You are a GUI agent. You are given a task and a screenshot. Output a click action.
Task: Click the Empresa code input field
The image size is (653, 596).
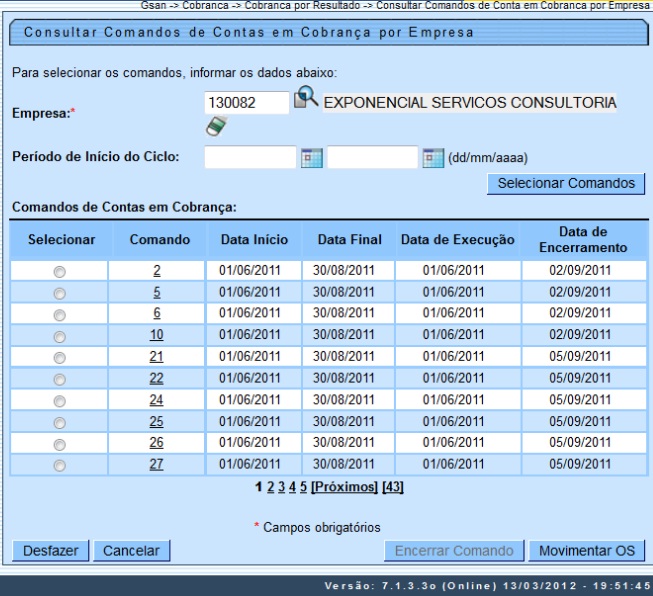click(x=246, y=103)
